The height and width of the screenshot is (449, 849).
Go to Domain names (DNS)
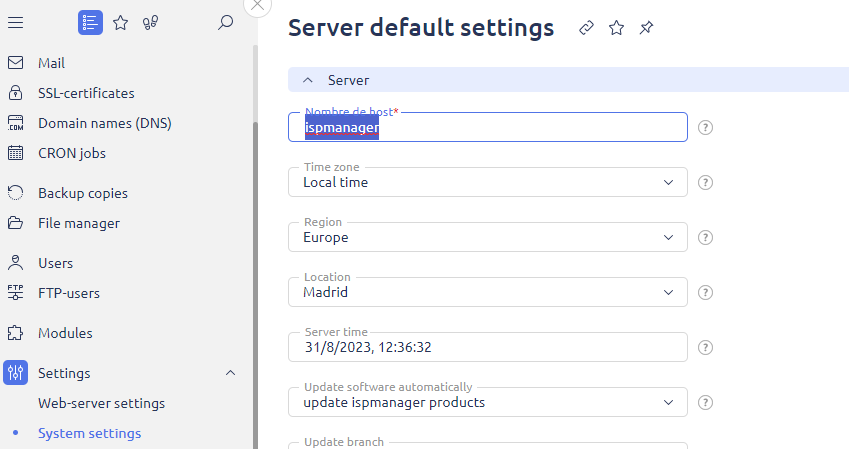105,123
